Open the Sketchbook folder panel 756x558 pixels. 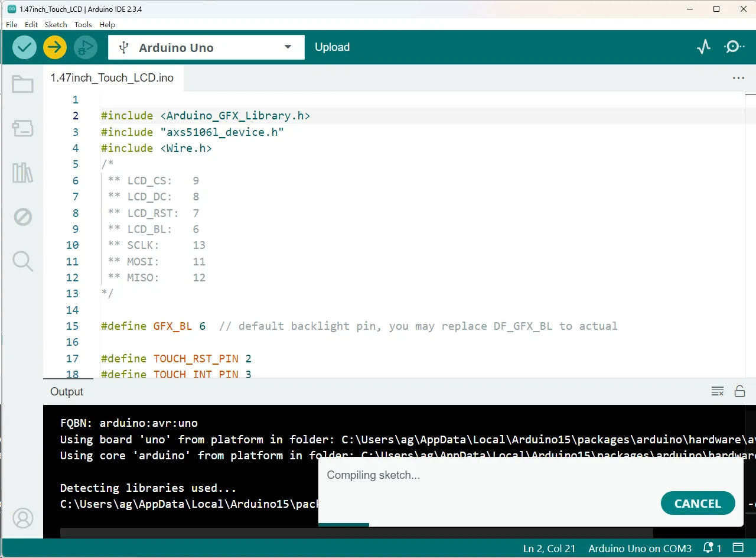coord(22,85)
